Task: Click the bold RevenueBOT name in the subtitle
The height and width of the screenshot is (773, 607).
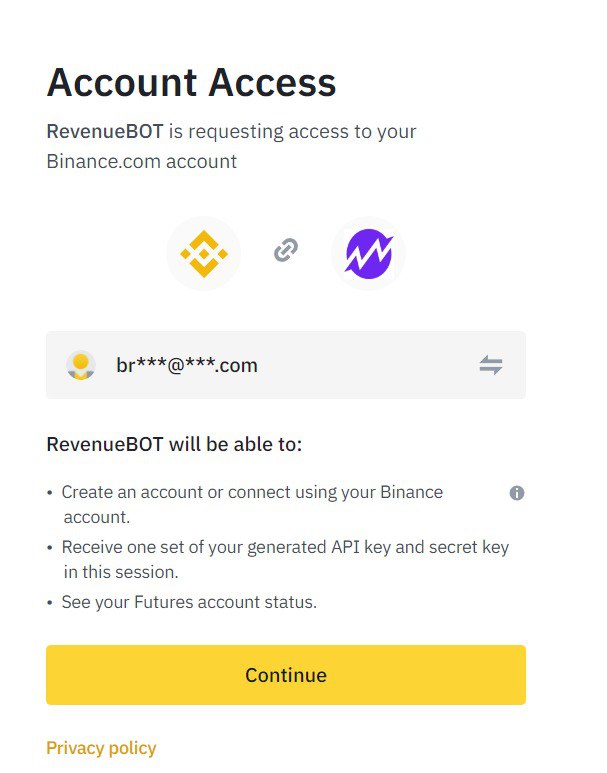Action: pyautogui.click(x=105, y=132)
